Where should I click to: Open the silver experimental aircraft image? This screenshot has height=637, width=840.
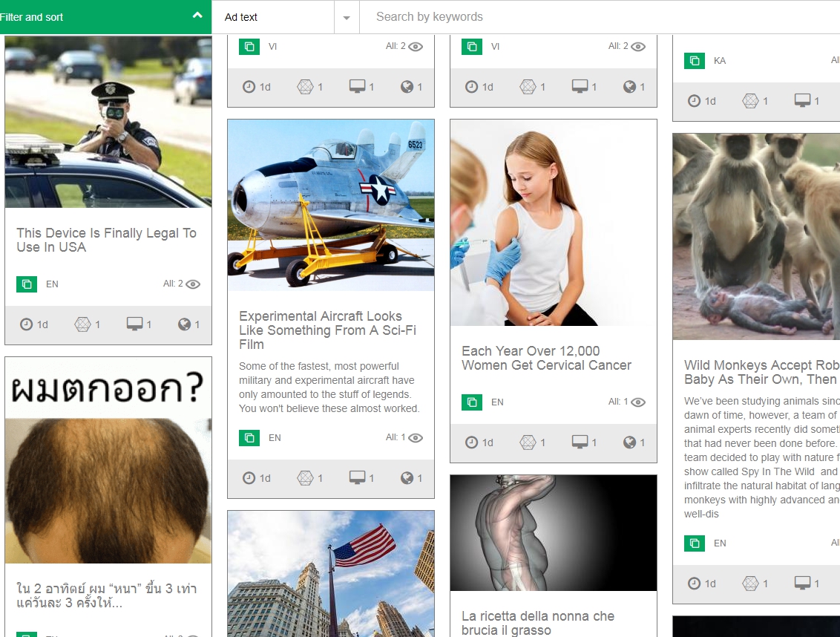point(331,206)
